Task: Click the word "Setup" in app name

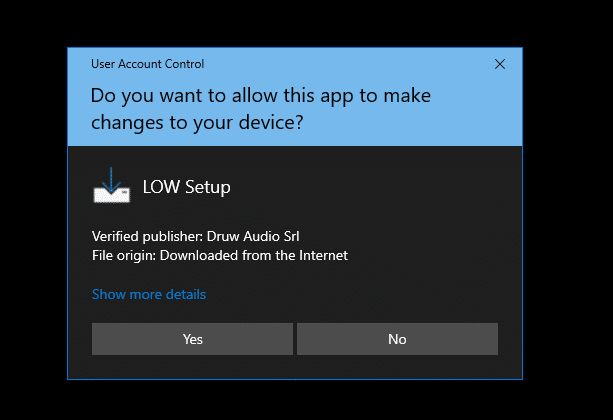Action: [x=209, y=186]
